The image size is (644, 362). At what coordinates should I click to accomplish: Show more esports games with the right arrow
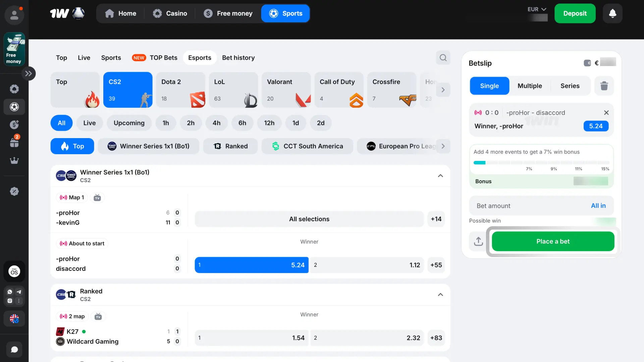click(443, 90)
